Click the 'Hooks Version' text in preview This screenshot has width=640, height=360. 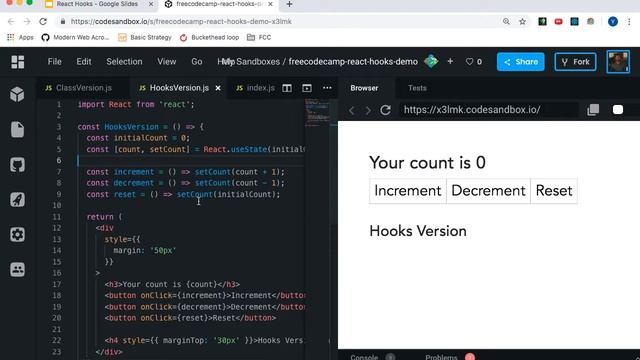pos(418,231)
